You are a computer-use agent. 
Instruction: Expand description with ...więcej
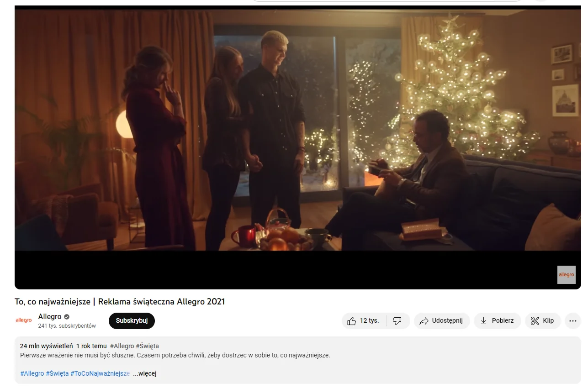[145, 373]
